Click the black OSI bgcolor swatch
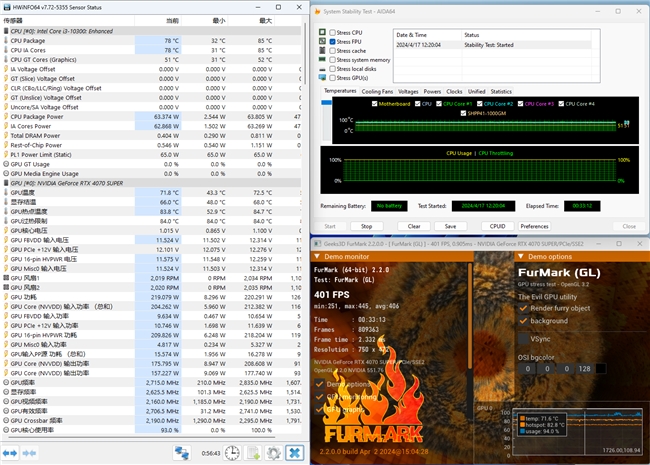 600,368
